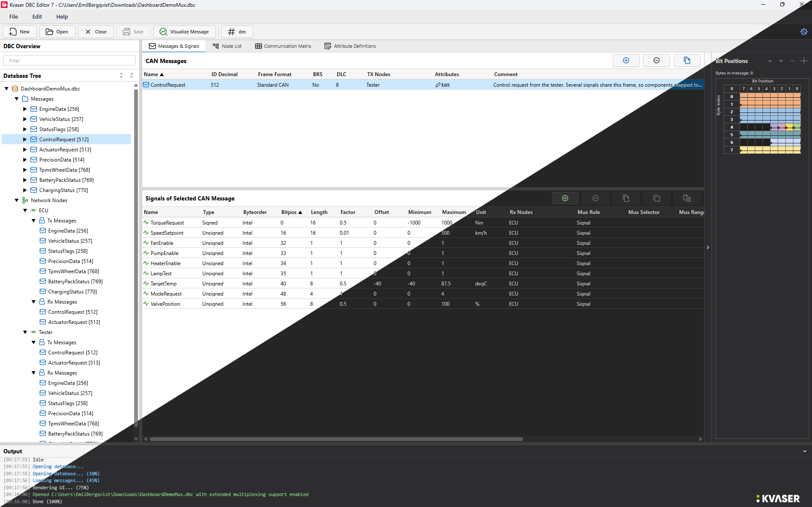812x507 pixels.
Task: Select the TorqueRequest signal row
Action: coord(423,223)
